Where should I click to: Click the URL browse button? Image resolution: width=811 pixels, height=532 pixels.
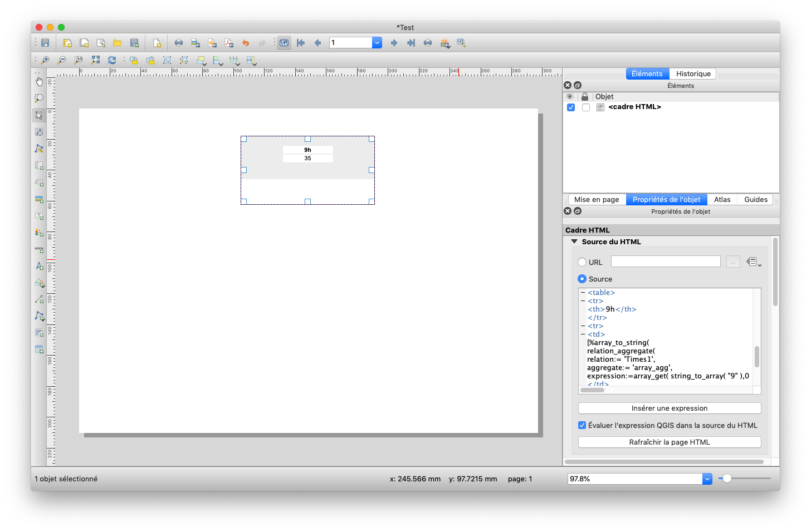point(734,262)
